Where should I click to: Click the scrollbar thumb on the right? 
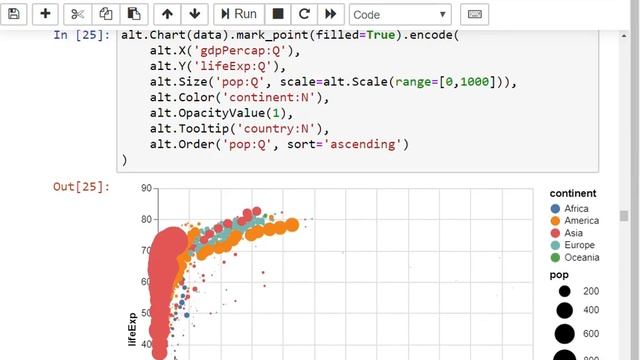click(x=624, y=216)
